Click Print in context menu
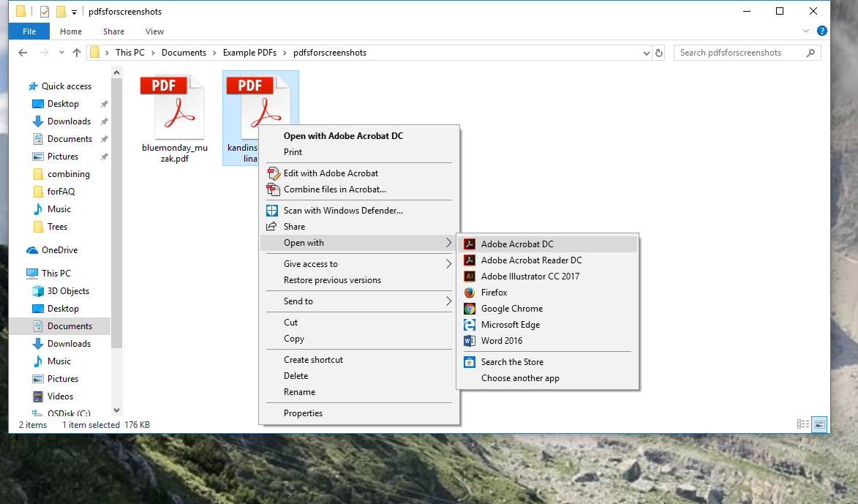Image resolution: width=858 pixels, height=504 pixels. click(x=359, y=152)
